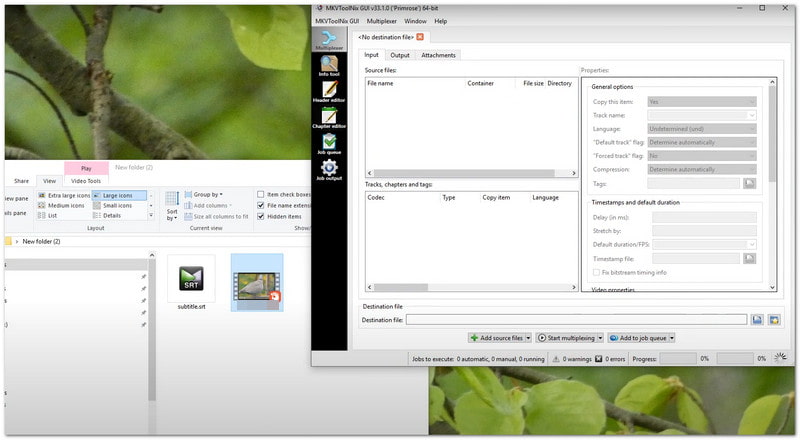This screenshot has height=440, width=800.
Task: Click the Destination file input field
Action: tap(576, 320)
